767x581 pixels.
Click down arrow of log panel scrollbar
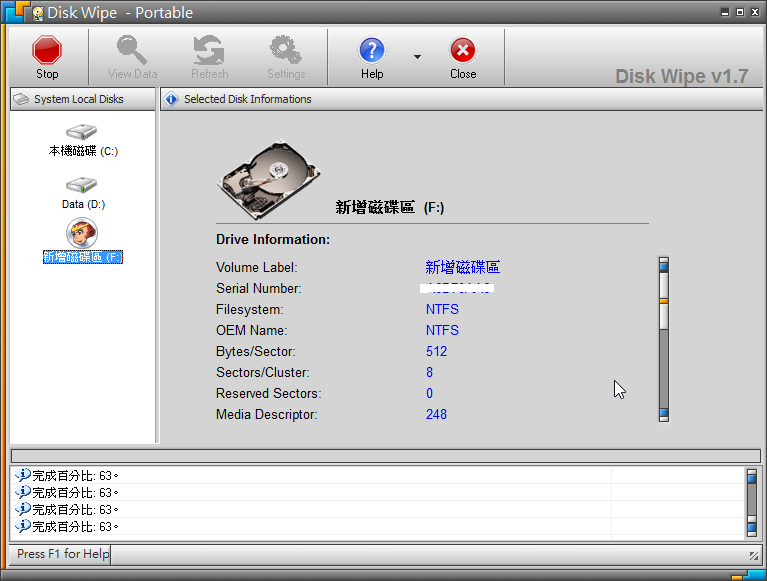pos(752,528)
